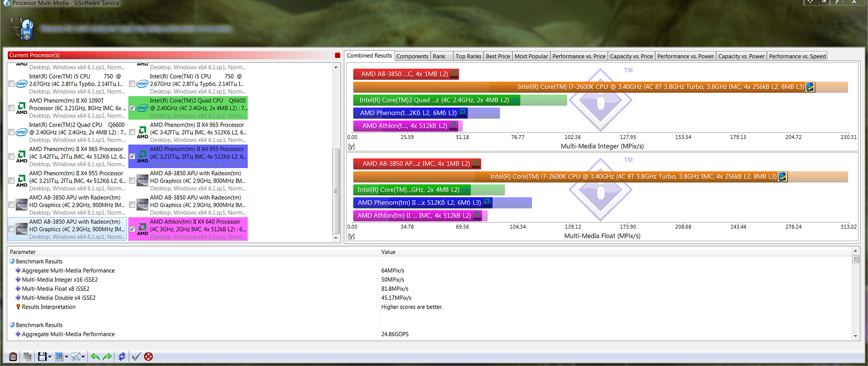868x366 pixels.
Task: Click results panel scrollbar down arrow
Action: coord(855,336)
